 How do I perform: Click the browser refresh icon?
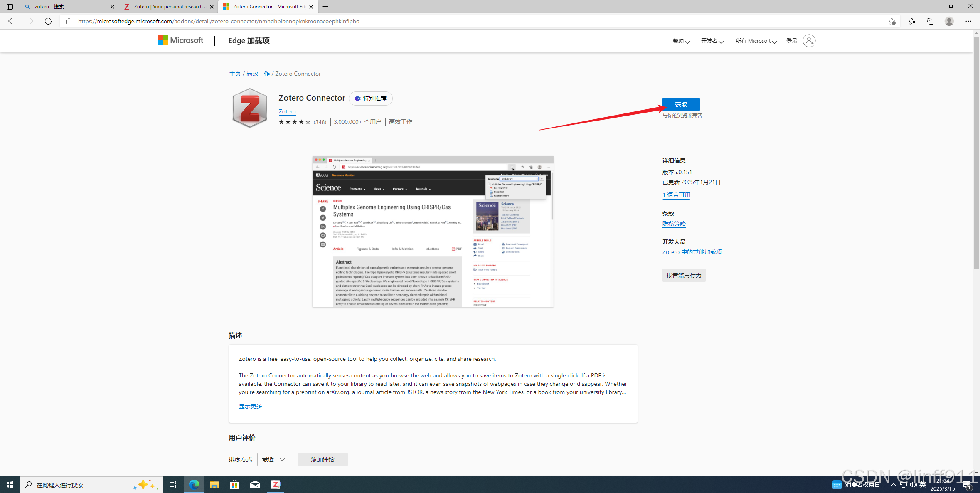coord(48,21)
